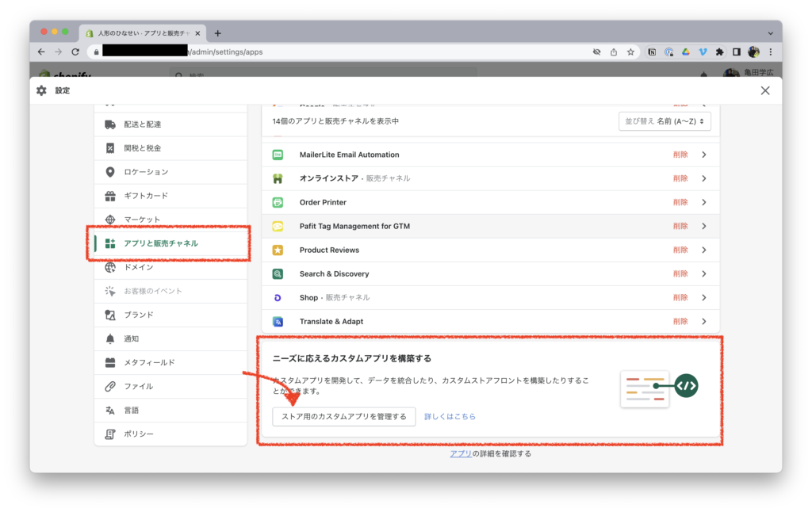Image resolution: width=812 pixels, height=512 pixels.
Task: Click 削除 for MailerLite Email Automation
Action: (680, 155)
